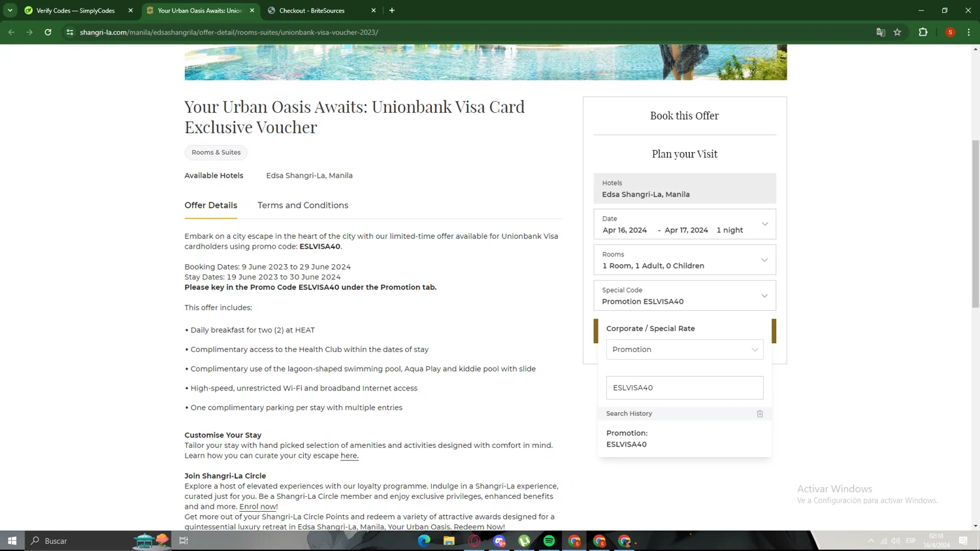
Task: Click the ESP language indicator
Action: point(911,541)
